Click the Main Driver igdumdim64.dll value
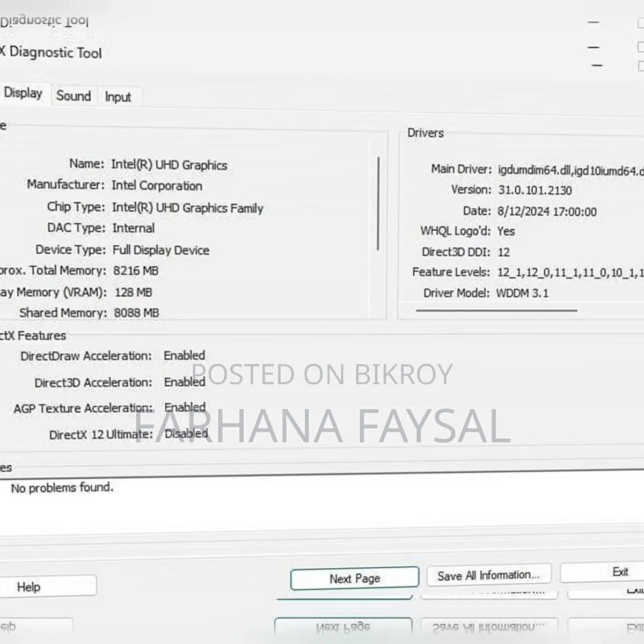The width and height of the screenshot is (644, 644). pos(570,171)
